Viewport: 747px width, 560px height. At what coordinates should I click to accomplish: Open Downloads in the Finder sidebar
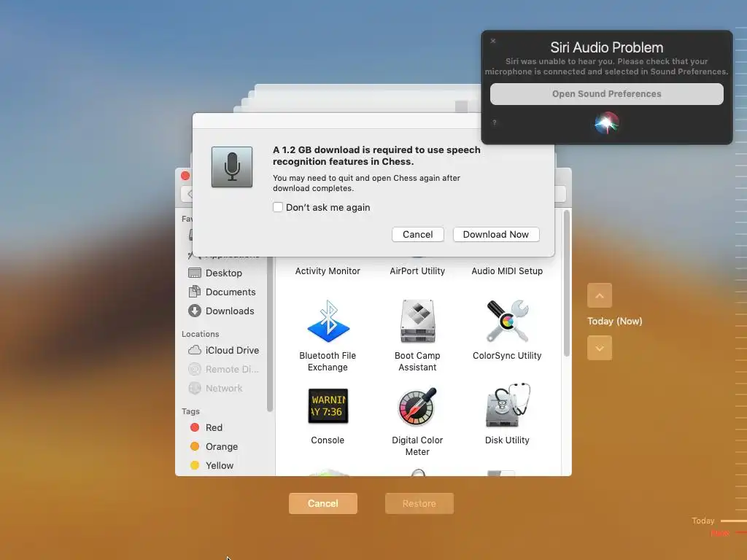pos(221,311)
